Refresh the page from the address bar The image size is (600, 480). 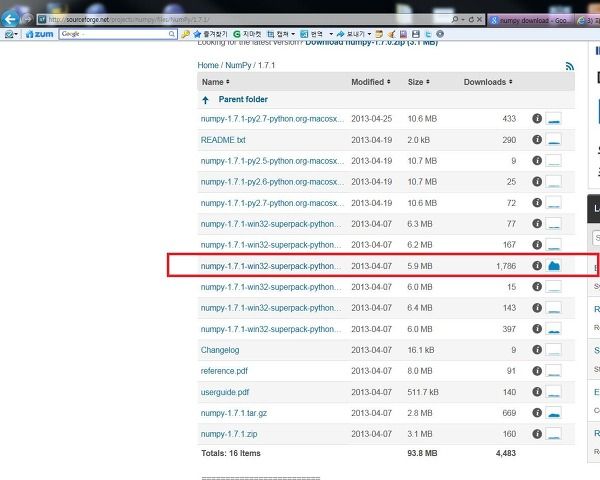pos(471,20)
